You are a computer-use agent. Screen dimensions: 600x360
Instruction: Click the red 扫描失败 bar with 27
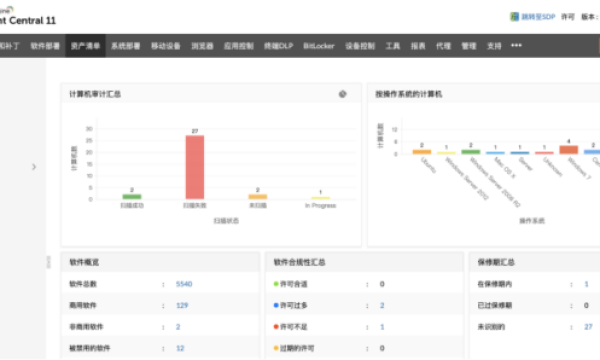coord(195,167)
